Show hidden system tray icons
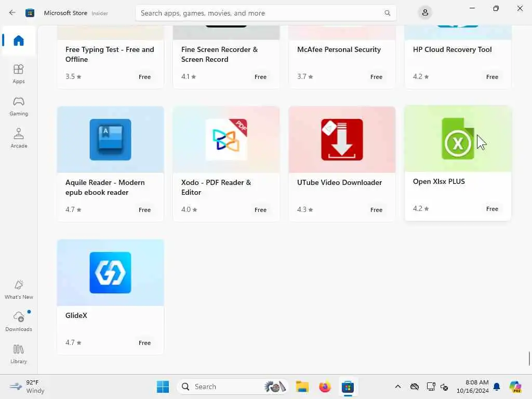 (398, 387)
